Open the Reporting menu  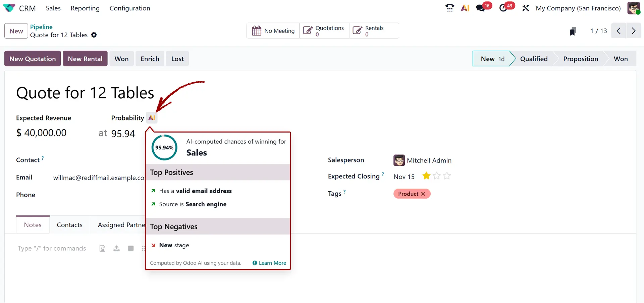85,8
